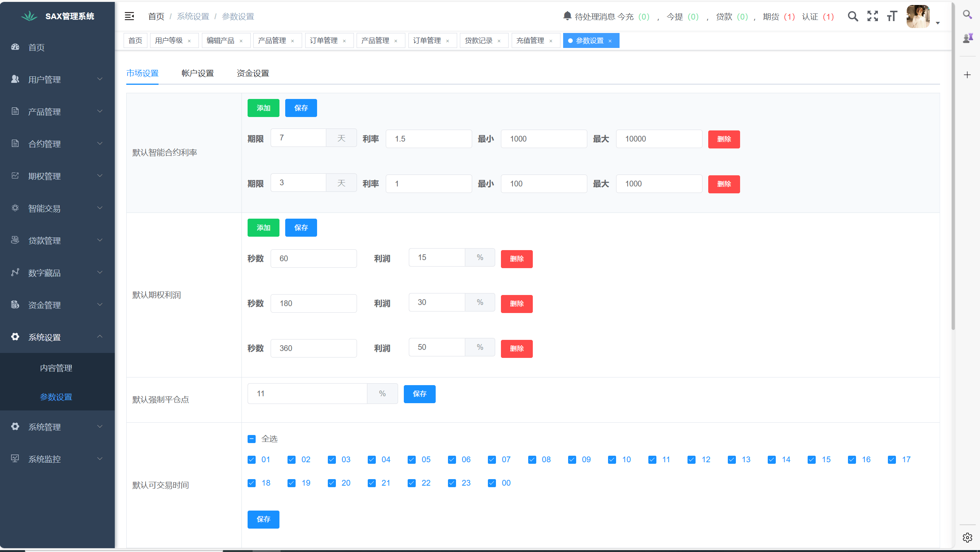Click the 用户管理 user icon
Image resolution: width=980 pixels, height=552 pixels.
15,79
